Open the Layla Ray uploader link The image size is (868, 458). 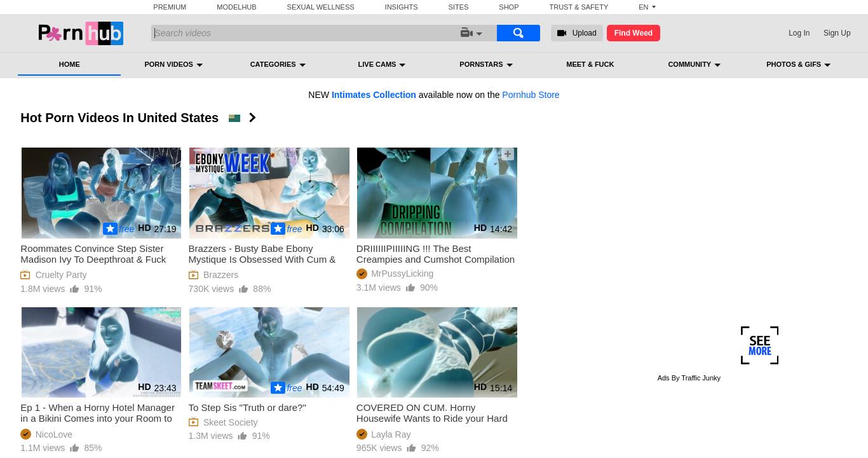(x=391, y=434)
